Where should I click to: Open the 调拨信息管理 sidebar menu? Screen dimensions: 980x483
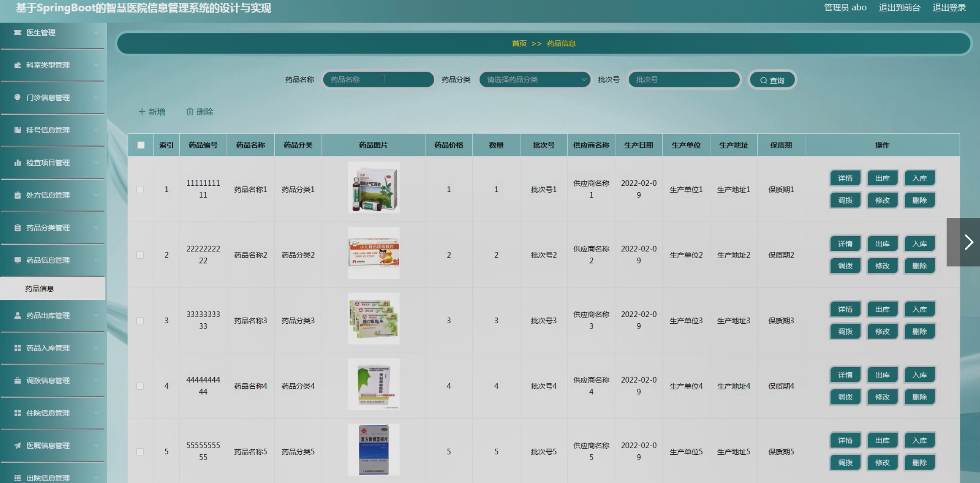coord(48,381)
